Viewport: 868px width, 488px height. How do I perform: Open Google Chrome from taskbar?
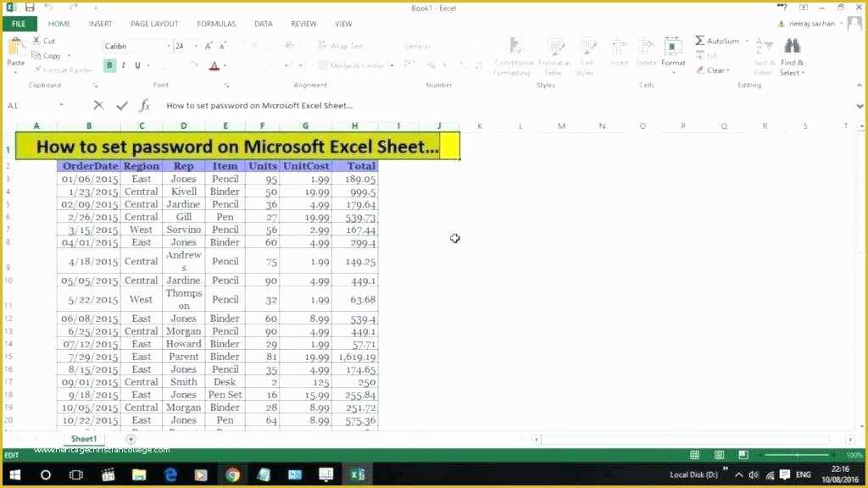coord(232,474)
